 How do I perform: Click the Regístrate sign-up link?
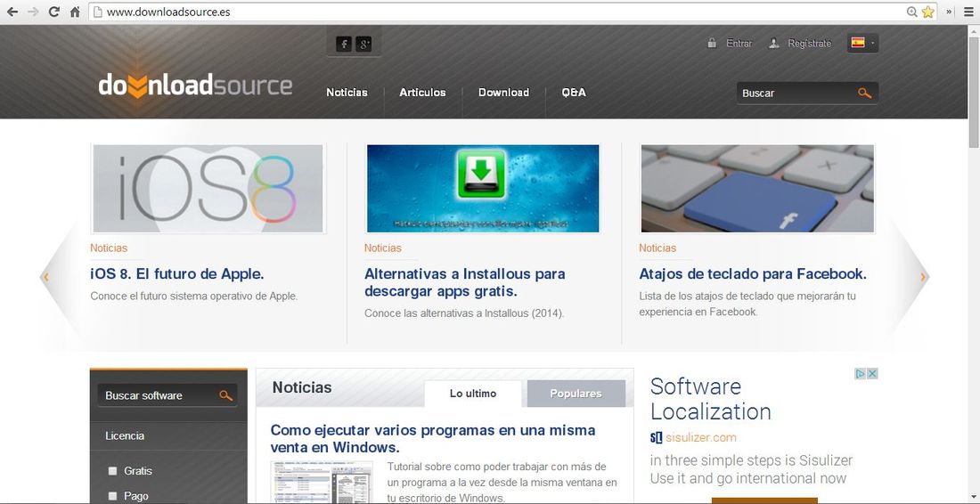(x=810, y=43)
